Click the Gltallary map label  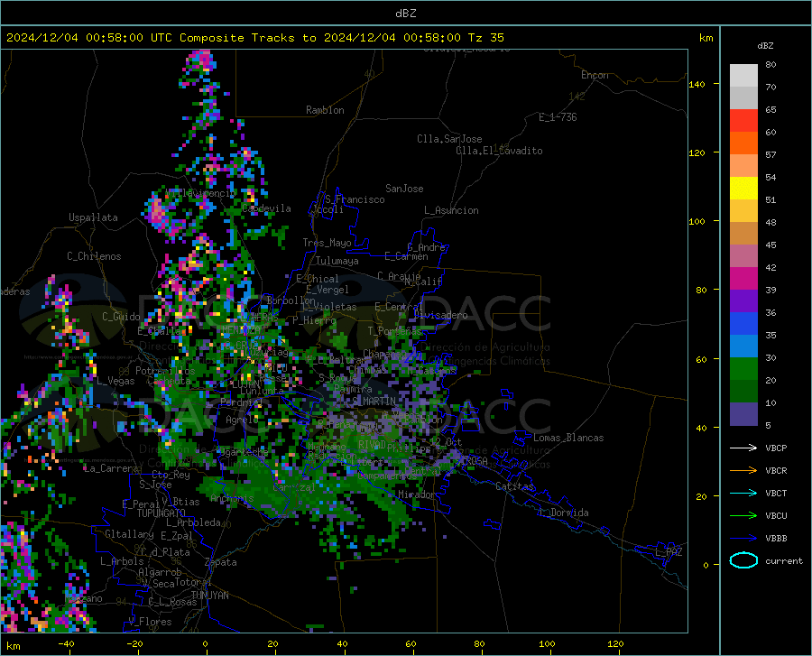coord(129,534)
